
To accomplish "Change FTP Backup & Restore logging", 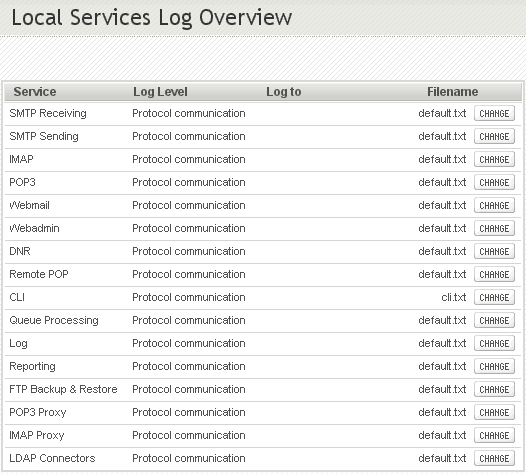I will pos(494,389).
